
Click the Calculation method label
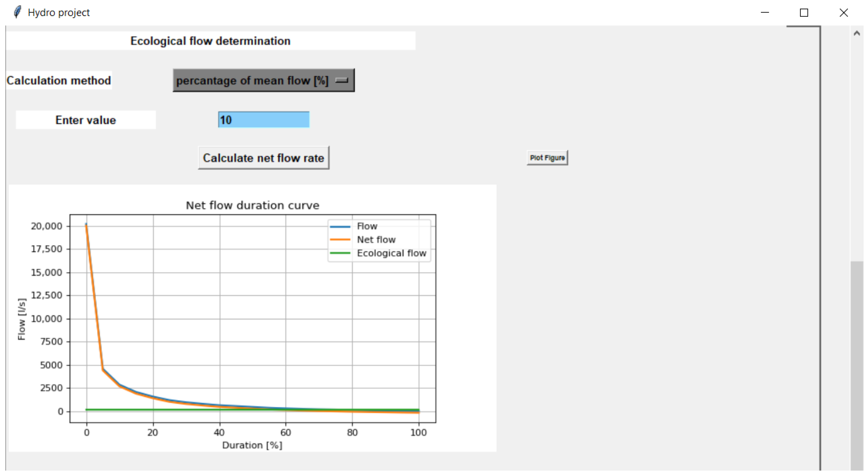pyautogui.click(x=59, y=80)
